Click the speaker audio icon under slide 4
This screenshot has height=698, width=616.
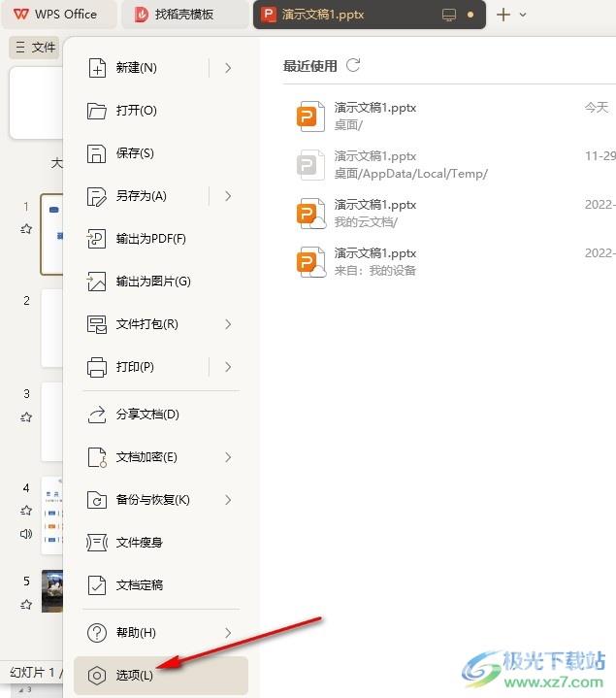point(26,533)
